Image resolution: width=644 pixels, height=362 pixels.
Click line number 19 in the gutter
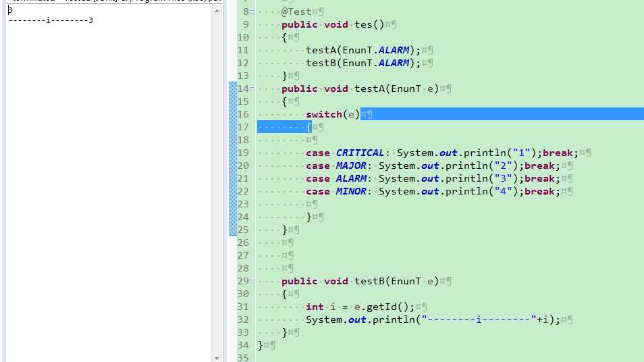point(243,153)
